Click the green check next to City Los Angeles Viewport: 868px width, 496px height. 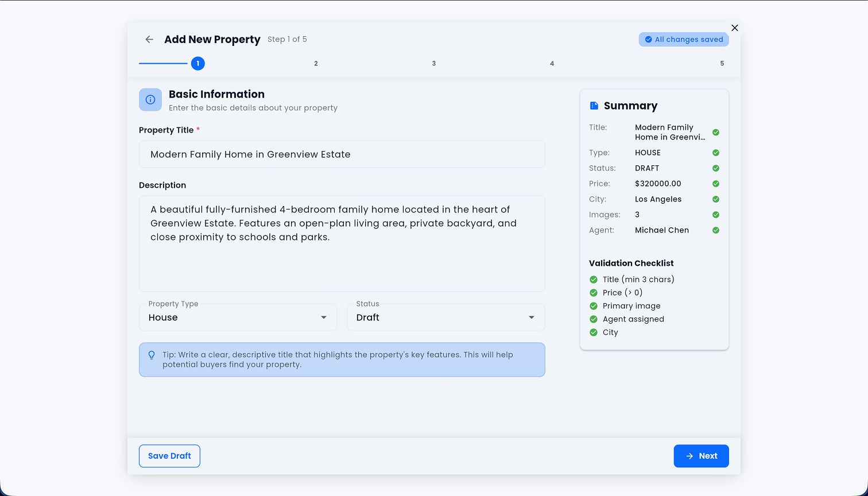716,199
